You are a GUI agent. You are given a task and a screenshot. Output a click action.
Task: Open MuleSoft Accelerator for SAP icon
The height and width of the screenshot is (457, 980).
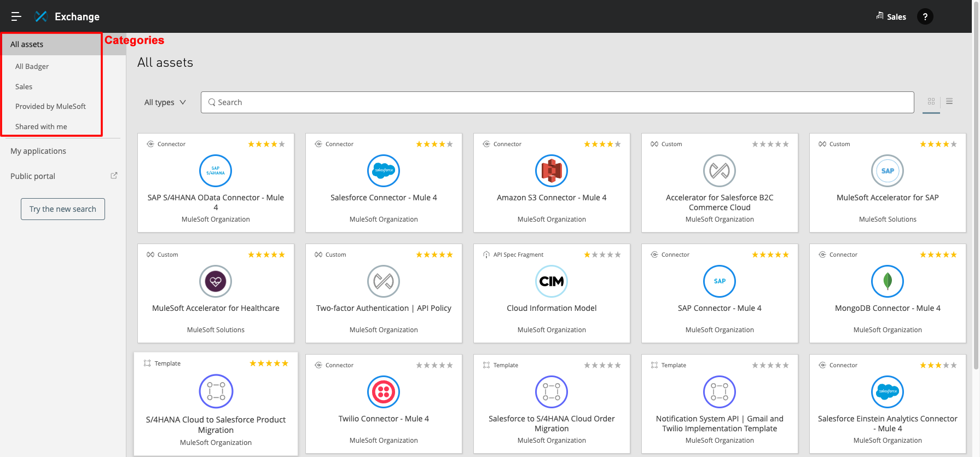[x=888, y=171]
